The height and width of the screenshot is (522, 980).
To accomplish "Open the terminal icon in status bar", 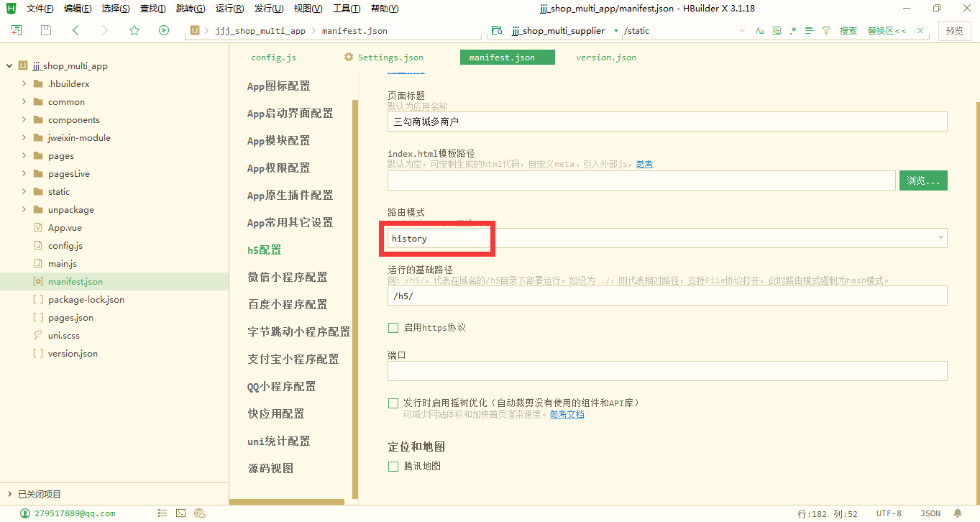I will click(181, 513).
